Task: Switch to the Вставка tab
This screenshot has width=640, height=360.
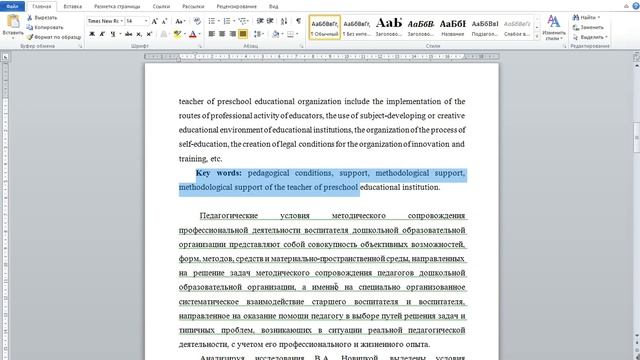Action: coord(73,7)
